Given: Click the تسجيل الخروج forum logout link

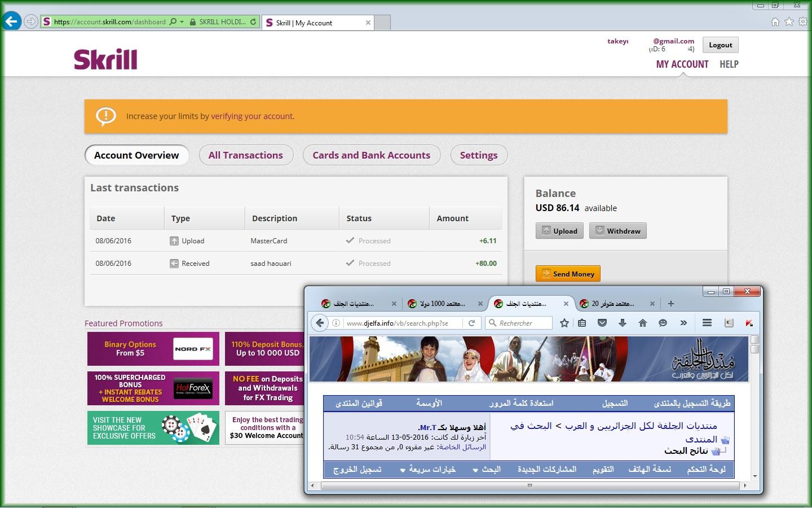Looking at the screenshot, I should point(358,470).
